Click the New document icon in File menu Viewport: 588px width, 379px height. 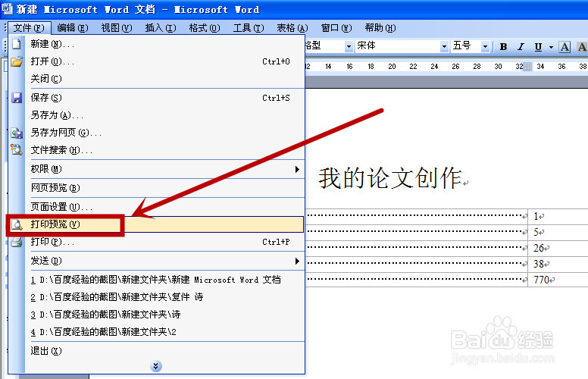[x=17, y=44]
